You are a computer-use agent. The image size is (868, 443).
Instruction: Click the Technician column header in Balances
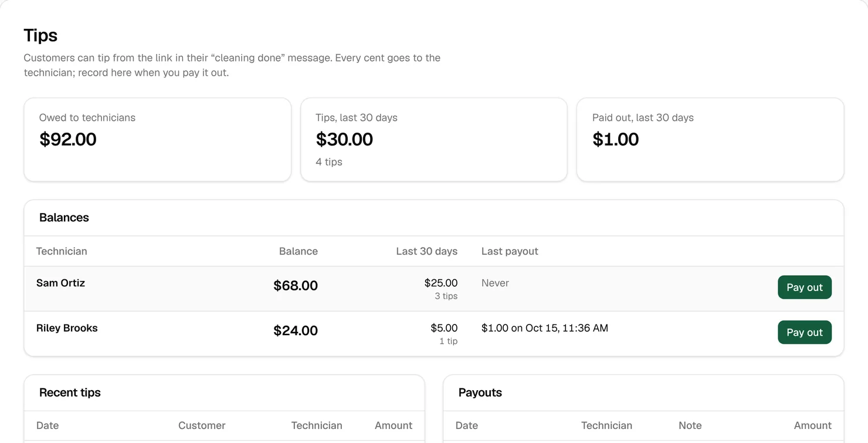click(x=62, y=251)
